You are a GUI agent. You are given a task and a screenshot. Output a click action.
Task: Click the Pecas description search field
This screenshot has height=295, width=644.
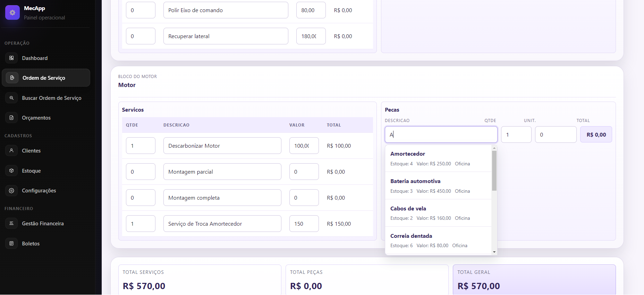[441, 135]
